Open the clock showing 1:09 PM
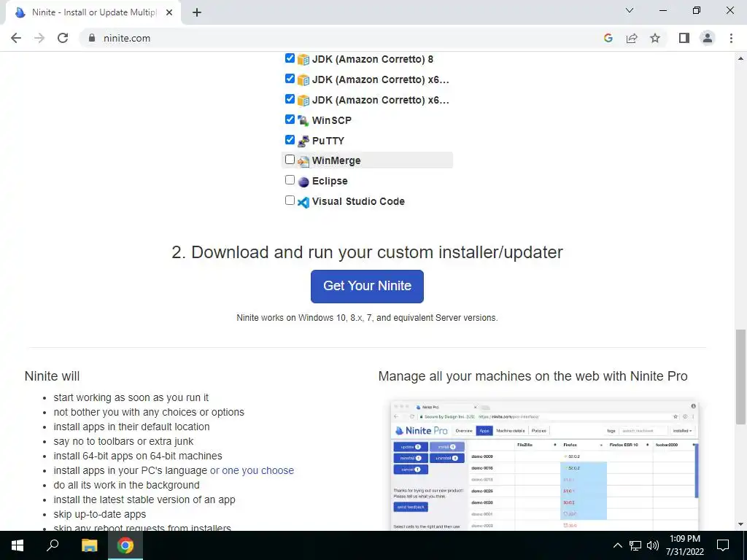Viewport: 747px width, 560px height. tap(684, 545)
